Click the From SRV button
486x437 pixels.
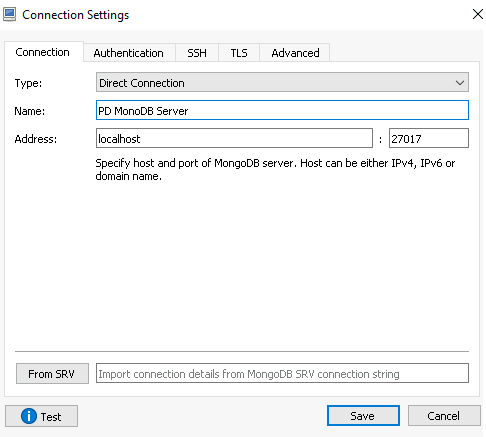pyautogui.click(x=52, y=374)
